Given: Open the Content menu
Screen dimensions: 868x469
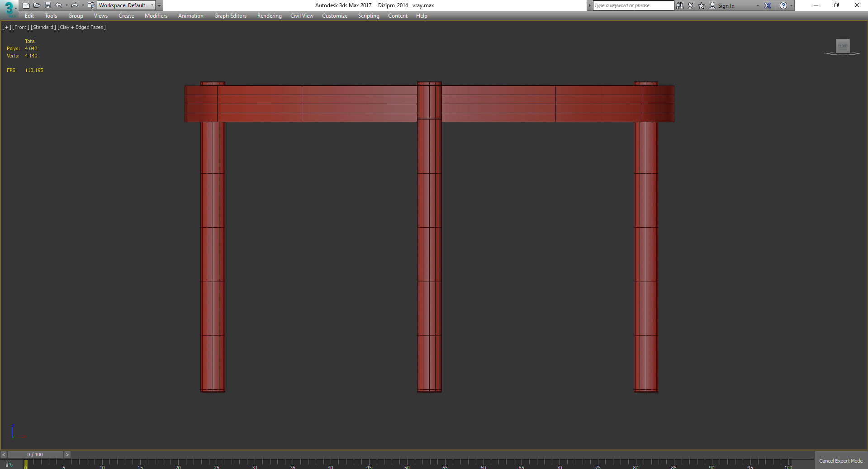Looking at the screenshot, I should point(398,16).
